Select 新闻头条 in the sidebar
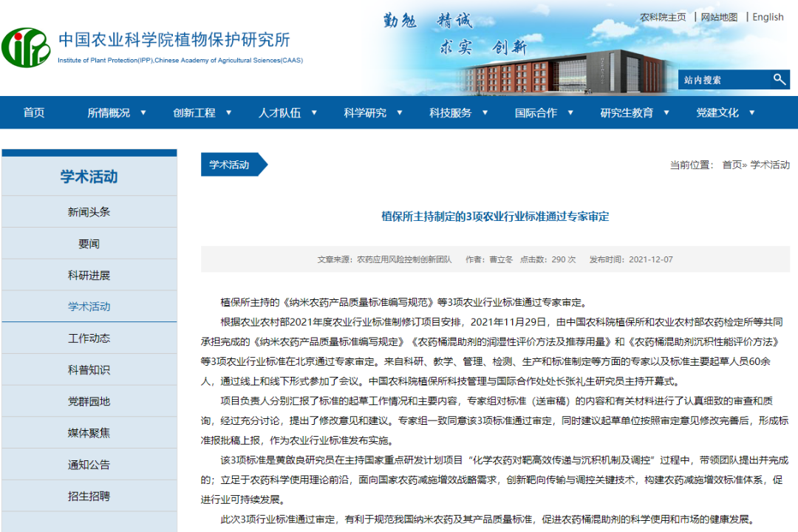The height and width of the screenshot is (532, 798). tap(89, 212)
